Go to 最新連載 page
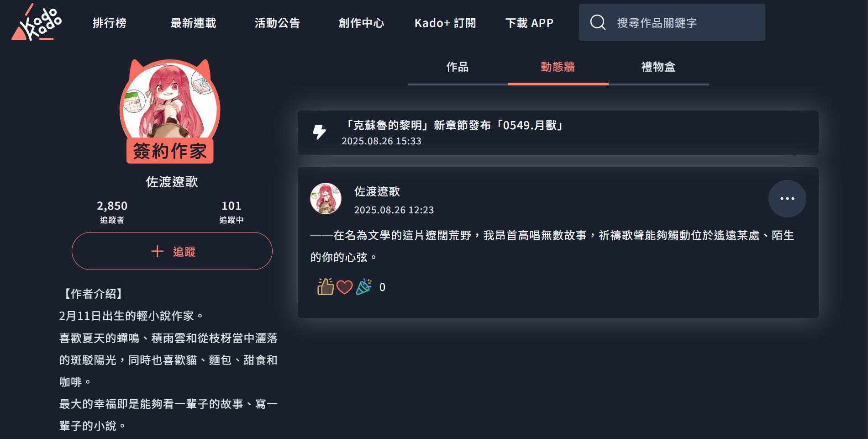The height and width of the screenshot is (439, 868). 194,23
